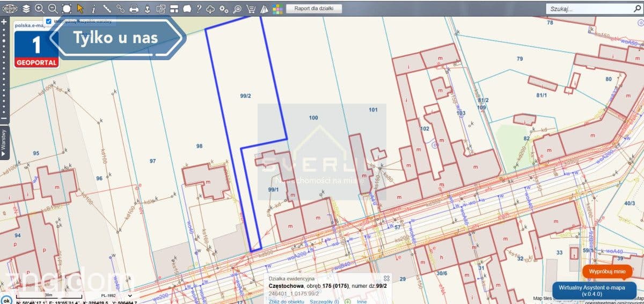Click the green plus icon in popup
This screenshot has height=304, width=644.
coord(348,301)
